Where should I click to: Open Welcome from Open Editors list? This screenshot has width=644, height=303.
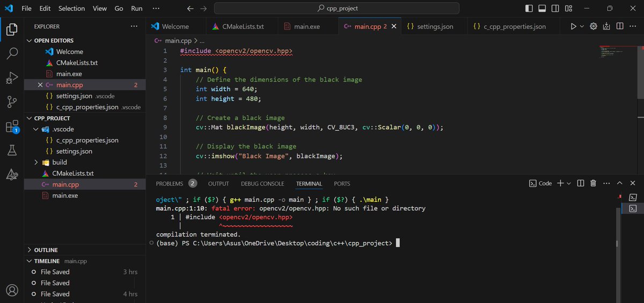[x=85, y=51]
